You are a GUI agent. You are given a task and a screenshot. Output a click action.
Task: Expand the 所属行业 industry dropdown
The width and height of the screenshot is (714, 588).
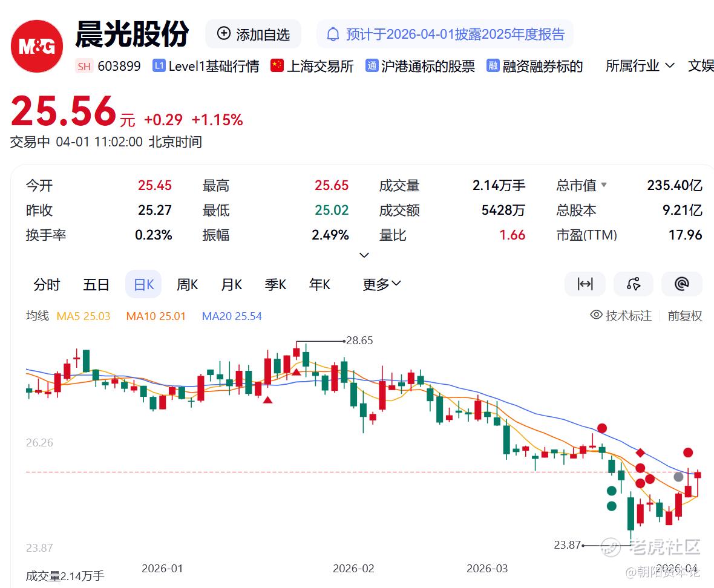(x=640, y=66)
